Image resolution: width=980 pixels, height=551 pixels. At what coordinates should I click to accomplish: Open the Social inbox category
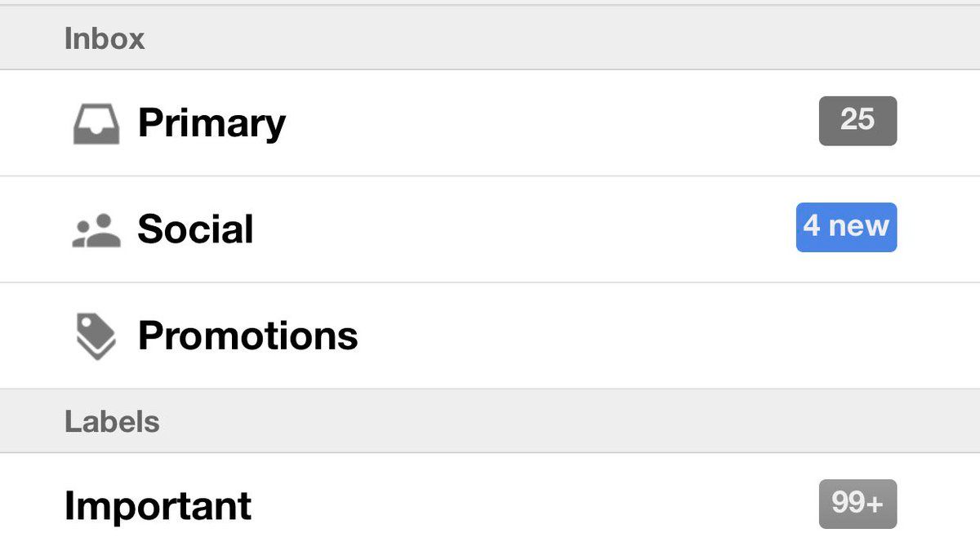[195, 229]
